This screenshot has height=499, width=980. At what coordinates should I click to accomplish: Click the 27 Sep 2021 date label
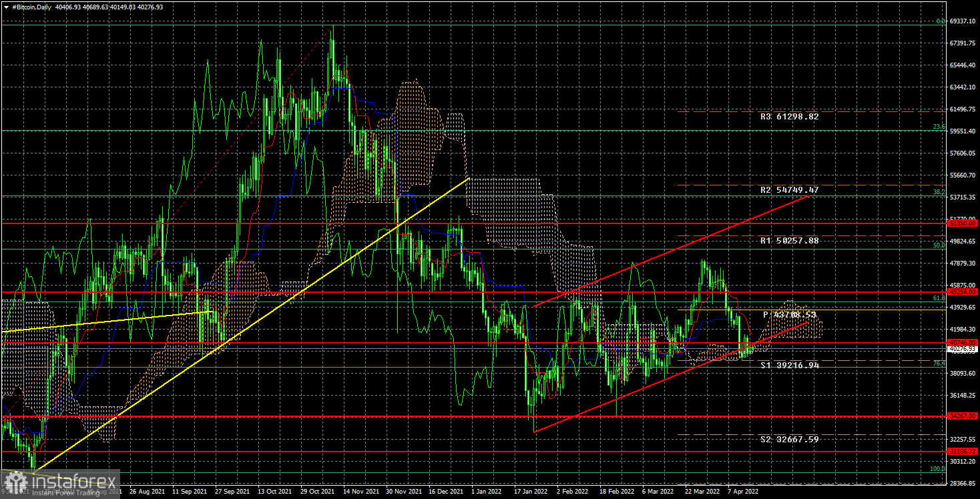232,491
